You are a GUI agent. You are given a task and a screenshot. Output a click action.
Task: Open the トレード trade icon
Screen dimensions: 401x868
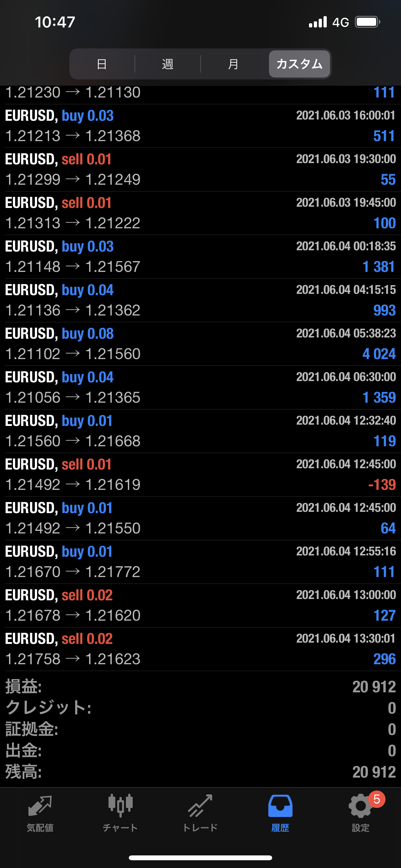tap(200, 807)
